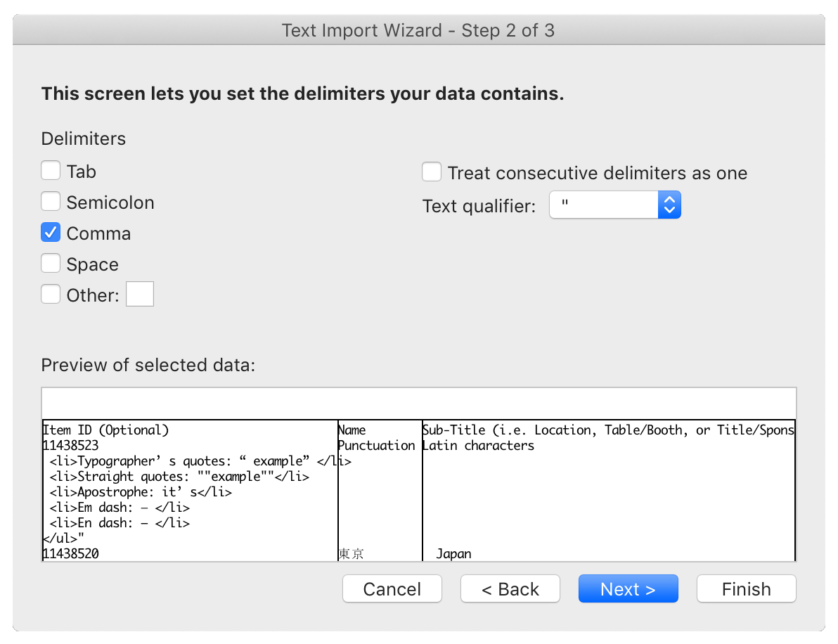Viewport: 838px width, 644px height.
Task: Click the Japan cell in the preview
Action: coord(453,554)
